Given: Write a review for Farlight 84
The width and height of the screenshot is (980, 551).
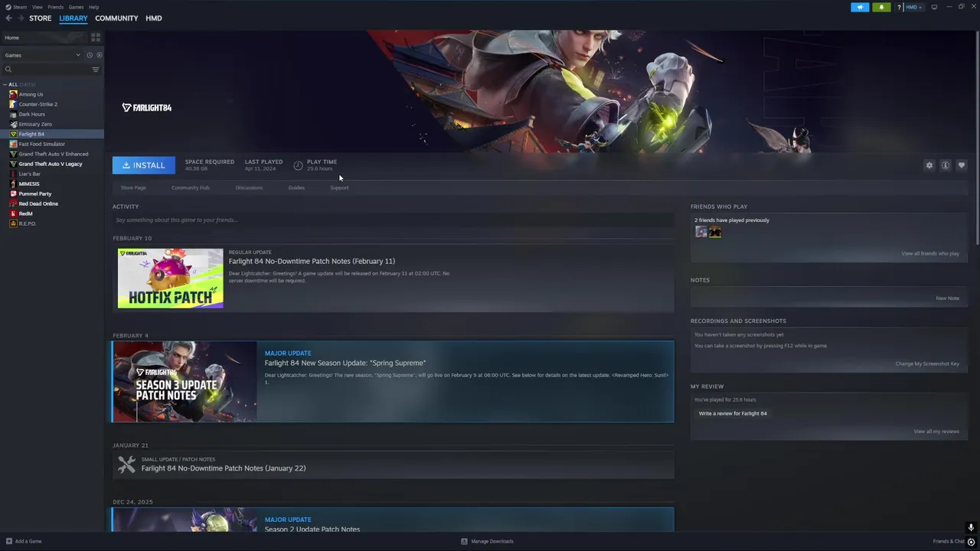Looking at the screenshot, I should click(x=733, y=413).
